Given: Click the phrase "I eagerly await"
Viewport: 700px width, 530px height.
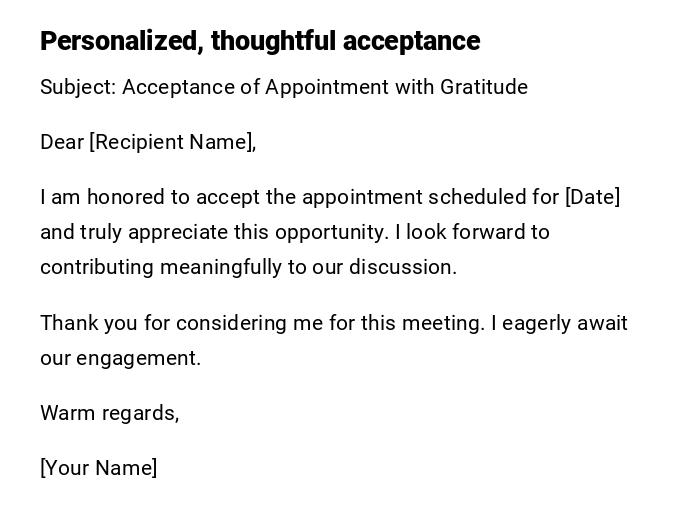Looking at the screenshot, I should (x=559, y=323).
